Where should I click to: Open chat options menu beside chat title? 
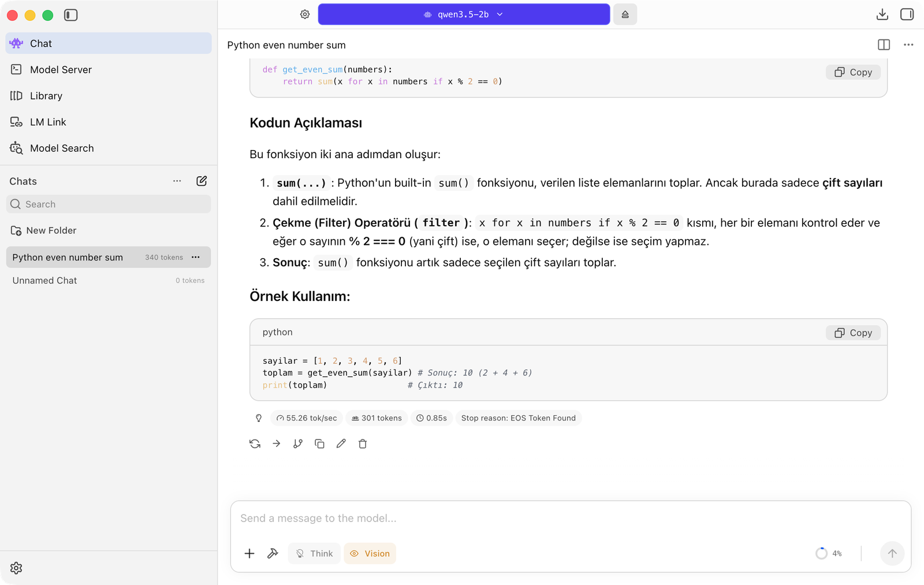coord(908,44)
